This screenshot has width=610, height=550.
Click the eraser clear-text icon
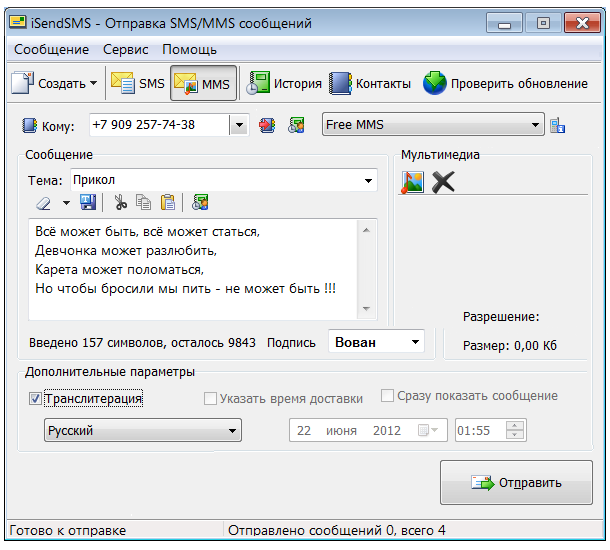44,203
